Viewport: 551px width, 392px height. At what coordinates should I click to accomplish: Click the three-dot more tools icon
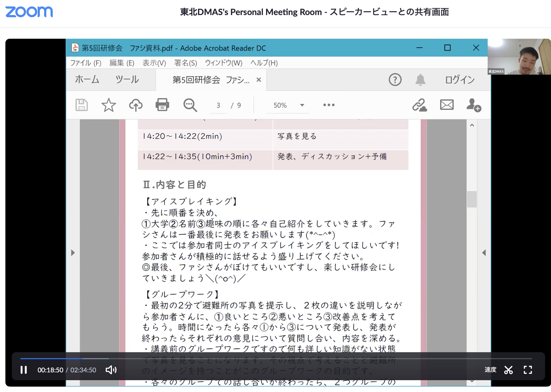[x=329, y=105]
